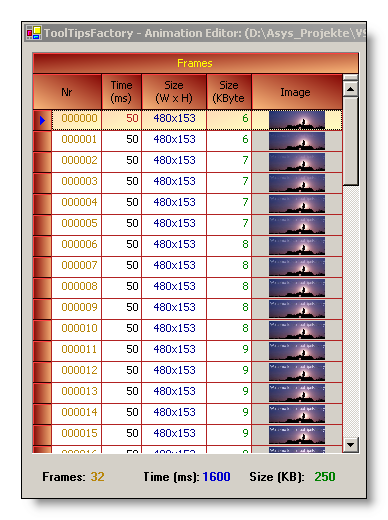Select frame number 000007
The image size is (388, 520).
pos(79,265)
